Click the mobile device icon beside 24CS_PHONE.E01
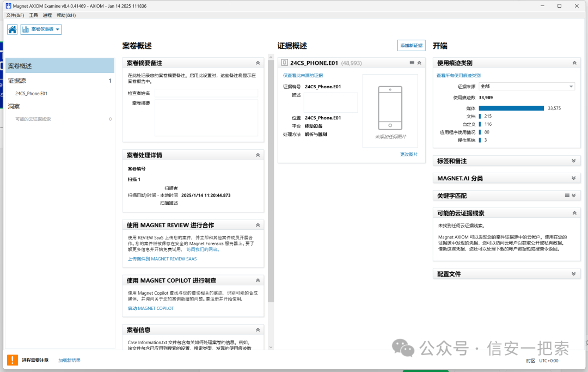 tap(285, 63)
